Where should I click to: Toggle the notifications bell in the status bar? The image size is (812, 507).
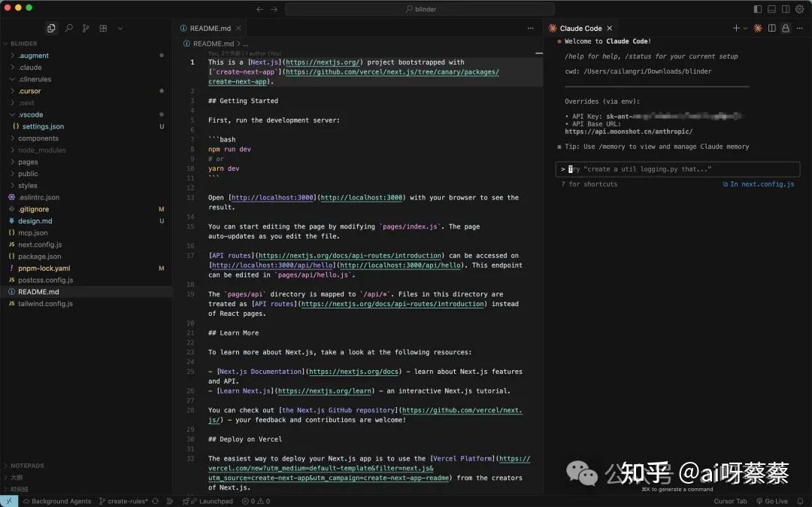pos(798,501)
